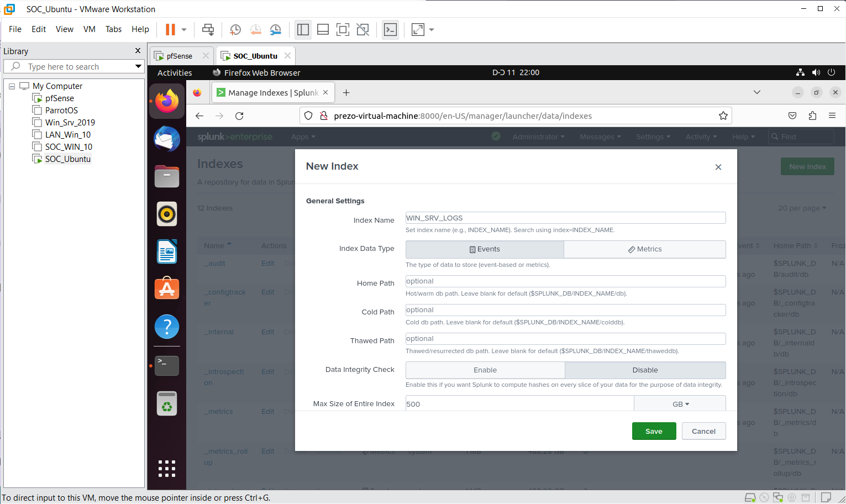Image resolution: width=846 pixels, height=504 pixels.
Task: Open VMware Edit menu
Action: pos(39,29)
